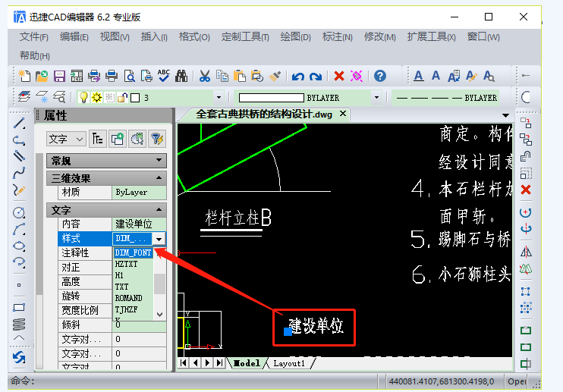Open find with binoculars icon

click(181, 76)
